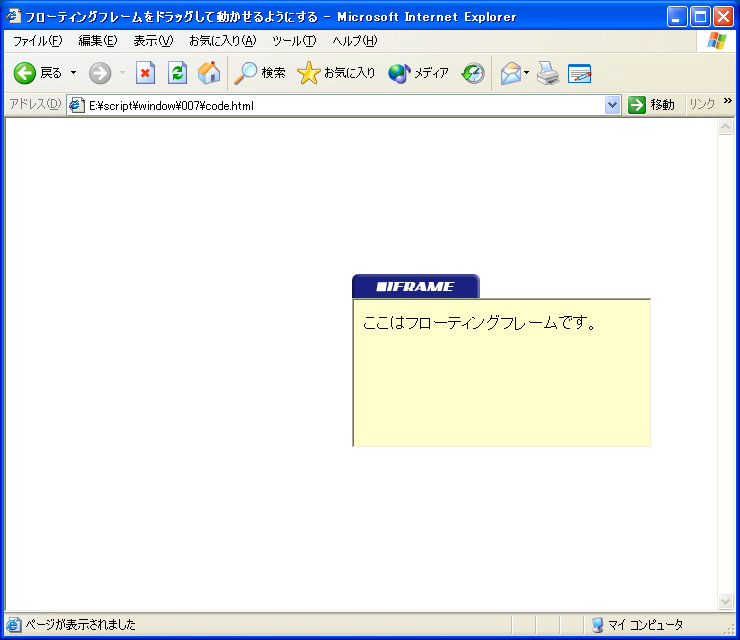Open the ツール(T) menu
Viewport: 740px width, 640px height.
pyautogui.click(x=294, y=41)
